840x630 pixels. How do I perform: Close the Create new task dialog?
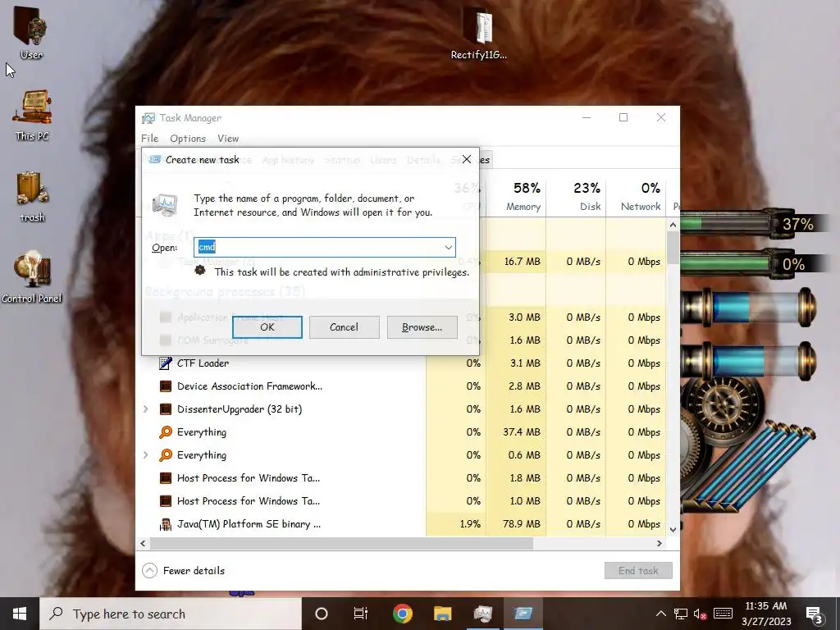click(x=467, y=159)
